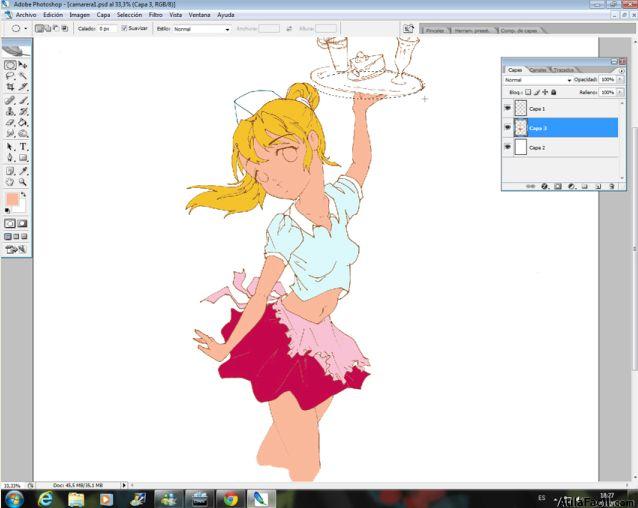
Task: Hide the Capa 1 layer eye
Action: (x=507, y=108)
